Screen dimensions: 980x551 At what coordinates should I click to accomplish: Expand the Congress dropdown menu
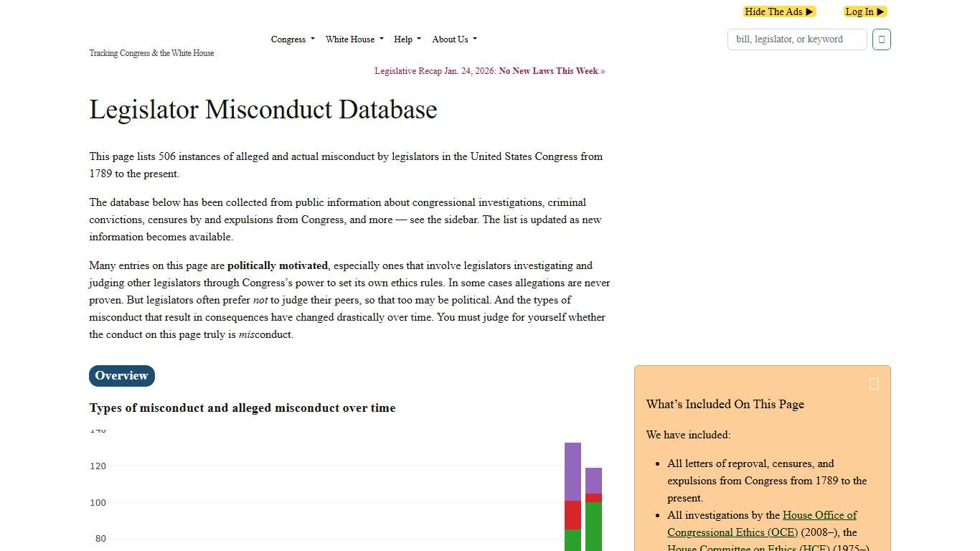pos(292,39)
